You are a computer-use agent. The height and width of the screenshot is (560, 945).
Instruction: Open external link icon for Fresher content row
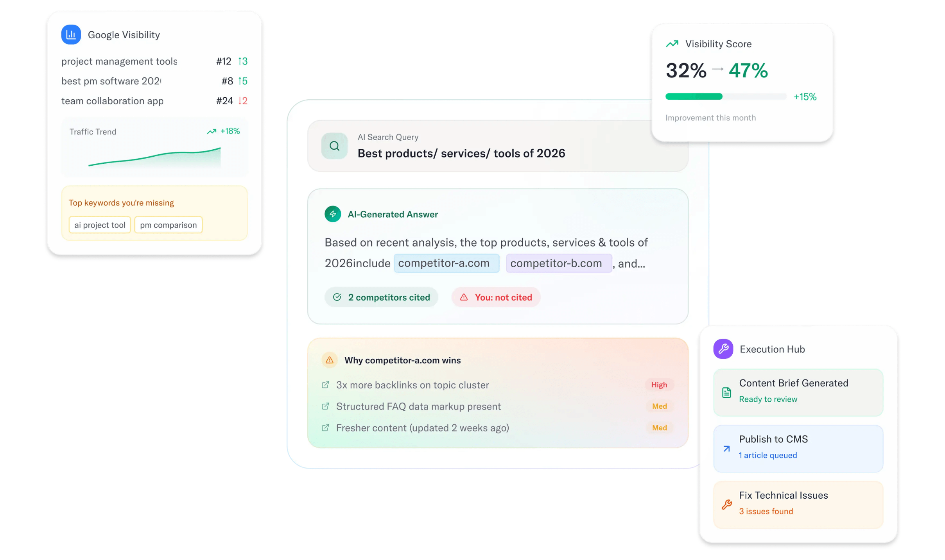325,428
